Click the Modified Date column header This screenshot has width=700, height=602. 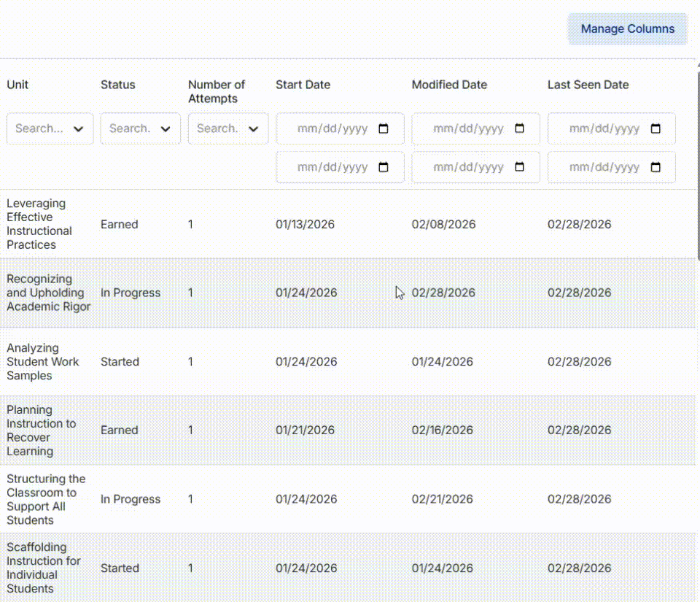tap(449, 85)
